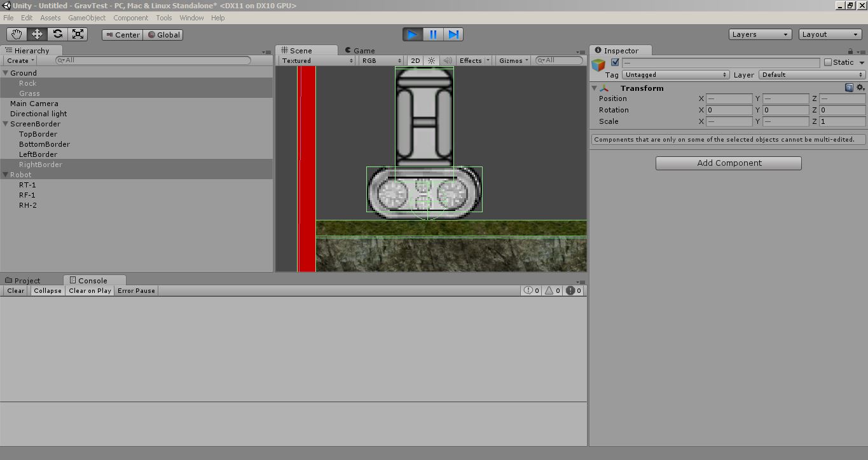
Task: Toggle the GameObject active checkbox
Action: point(614,62)
